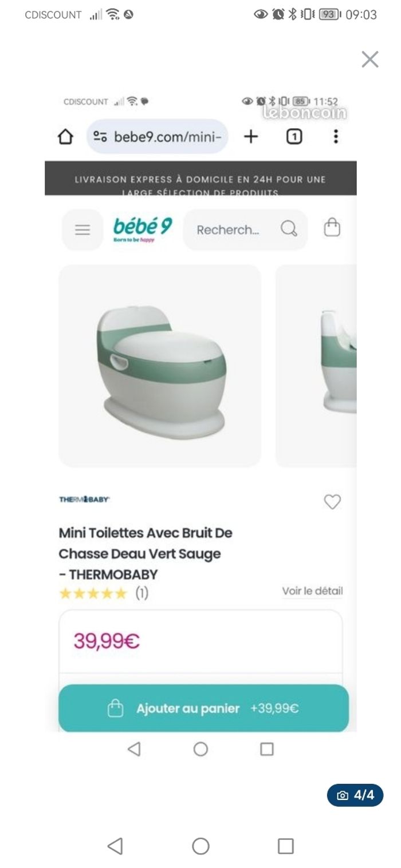Open the Voir le détail link

tap(312, 591)
